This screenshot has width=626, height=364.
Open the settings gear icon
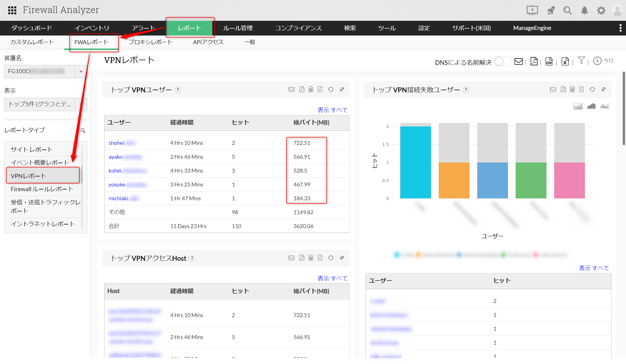pos(601,11)
